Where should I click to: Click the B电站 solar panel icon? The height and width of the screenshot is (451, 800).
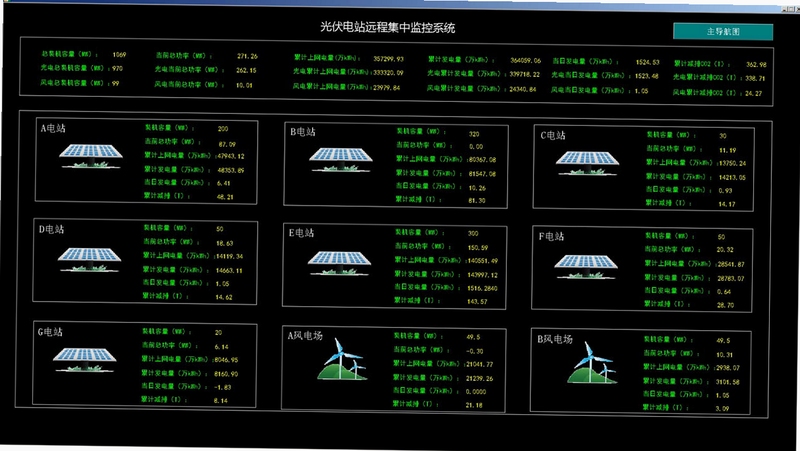coord(341,159)
